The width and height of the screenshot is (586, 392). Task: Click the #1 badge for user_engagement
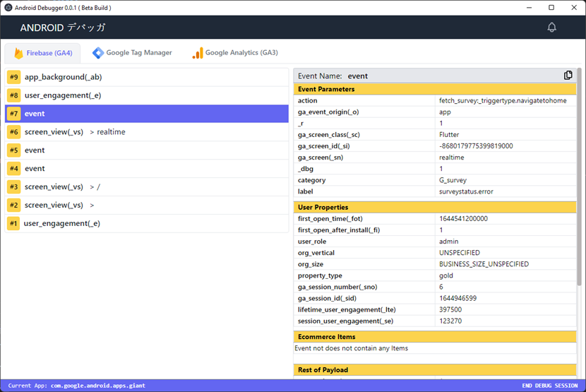[13, 223]
